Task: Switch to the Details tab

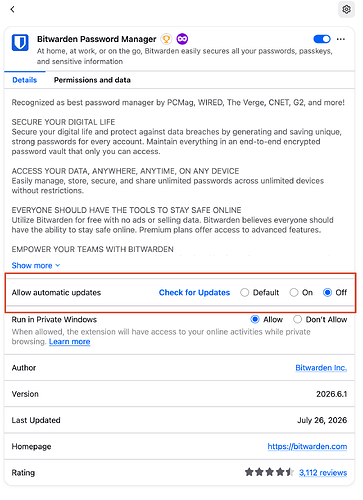Action: 25,80
